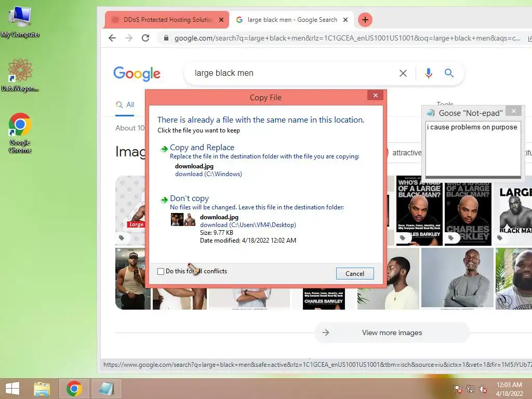Reload the Google search page
Image resolution: width=532 pixels, height=399 pixels.
click(x=145, y=38)
